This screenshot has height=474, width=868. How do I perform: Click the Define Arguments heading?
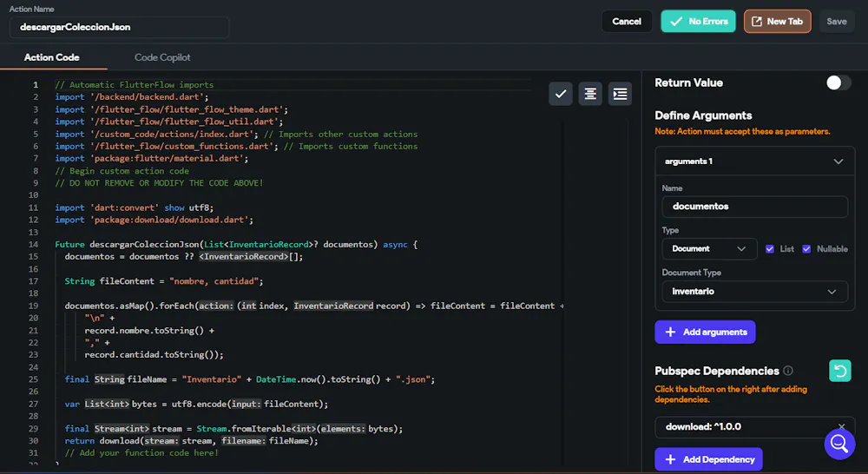point(703,115)
